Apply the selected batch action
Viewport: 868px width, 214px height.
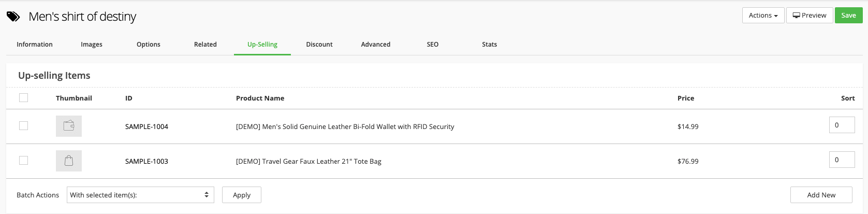(242, 195)
